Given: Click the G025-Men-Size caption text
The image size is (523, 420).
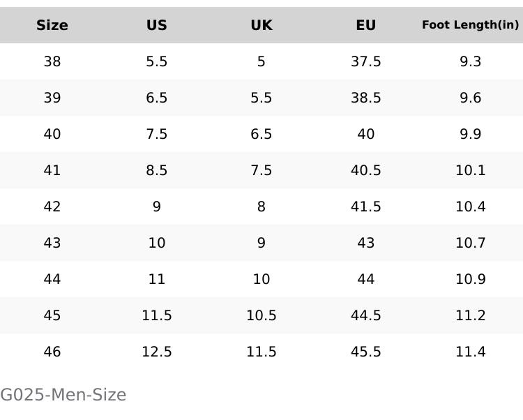Looking at the screenshot, I should coord(63,395).
